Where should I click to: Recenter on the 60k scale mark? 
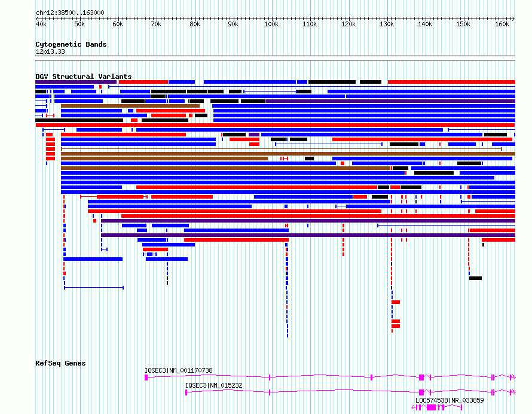point(118,24)
